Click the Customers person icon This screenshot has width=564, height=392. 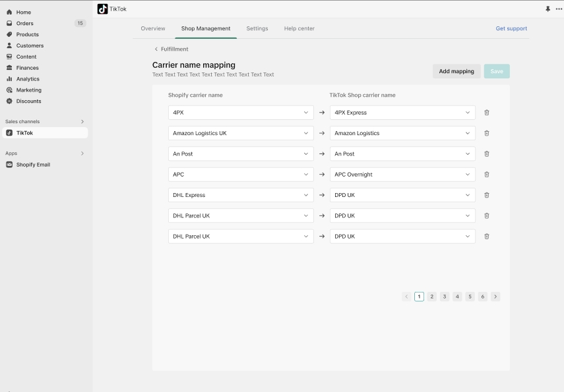pyautogui.click(x=9, y=45)
